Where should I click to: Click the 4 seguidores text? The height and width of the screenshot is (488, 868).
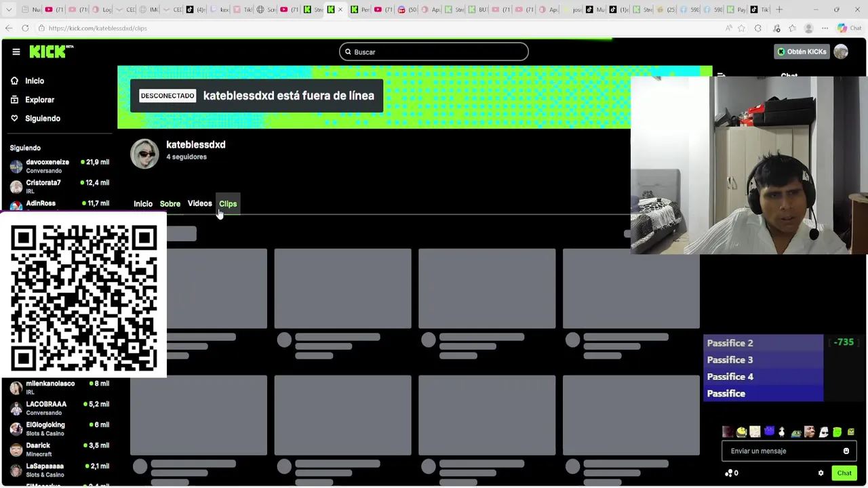pos(186,157)
